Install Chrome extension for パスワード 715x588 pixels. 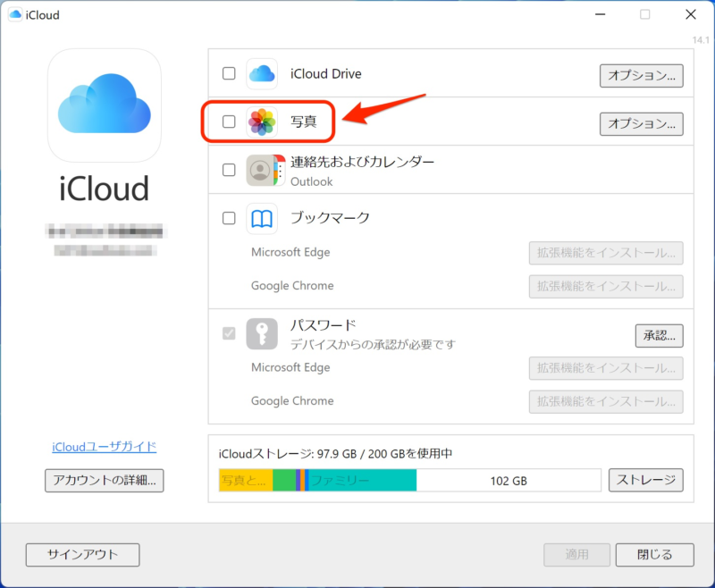[606, 401]
